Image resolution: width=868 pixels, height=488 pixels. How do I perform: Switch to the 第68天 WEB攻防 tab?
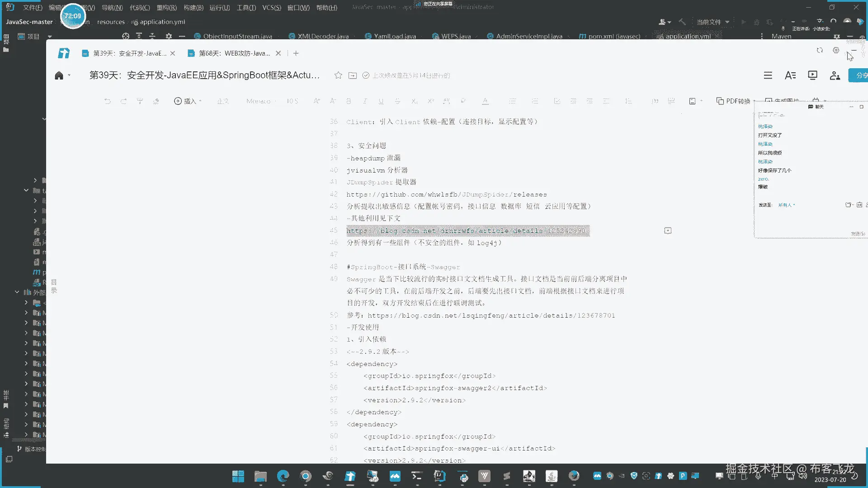(x=234, y=53)
